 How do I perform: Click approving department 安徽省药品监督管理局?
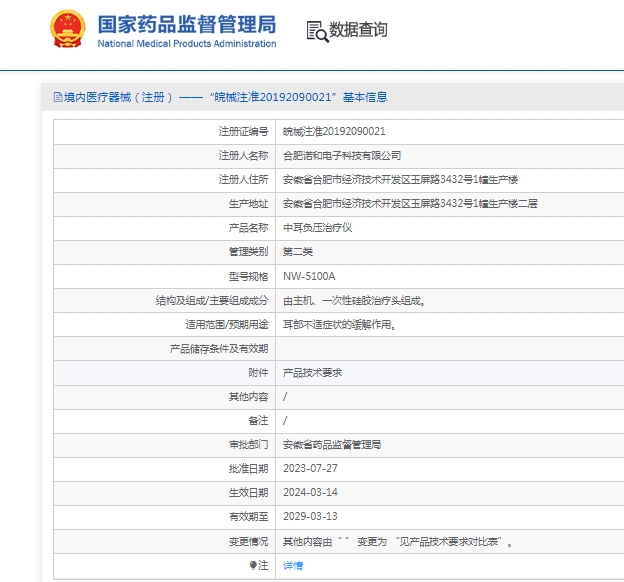(x=332, y=444)
